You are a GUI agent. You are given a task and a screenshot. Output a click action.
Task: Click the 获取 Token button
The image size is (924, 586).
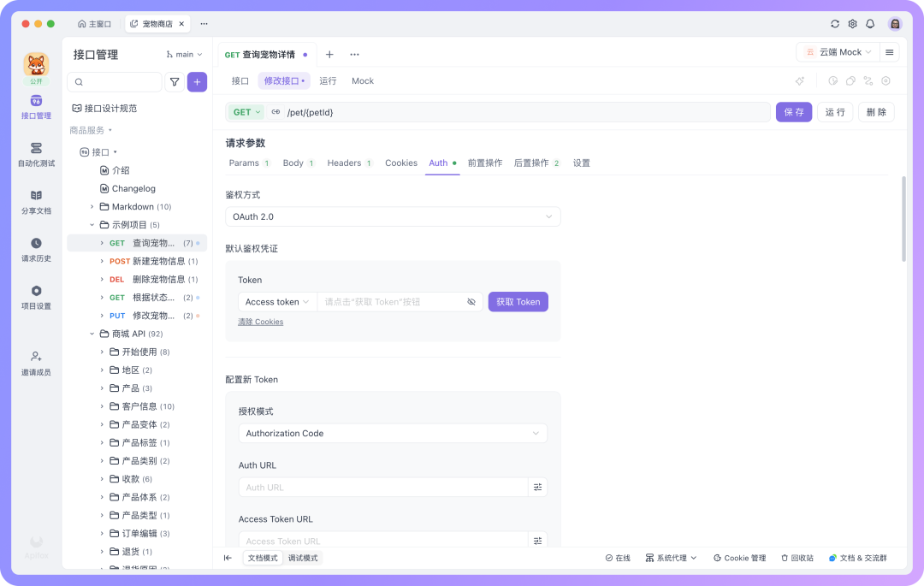pyautogui.click(x=518, y=301)
